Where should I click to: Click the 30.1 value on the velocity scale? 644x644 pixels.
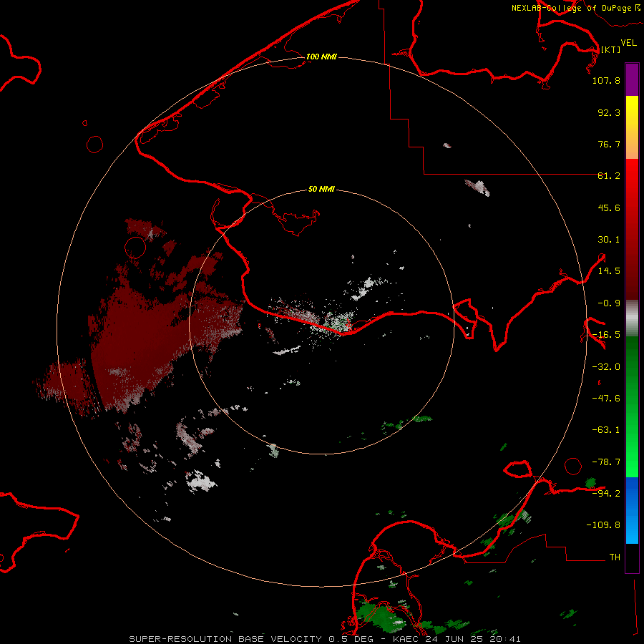[x=609, y=240]
